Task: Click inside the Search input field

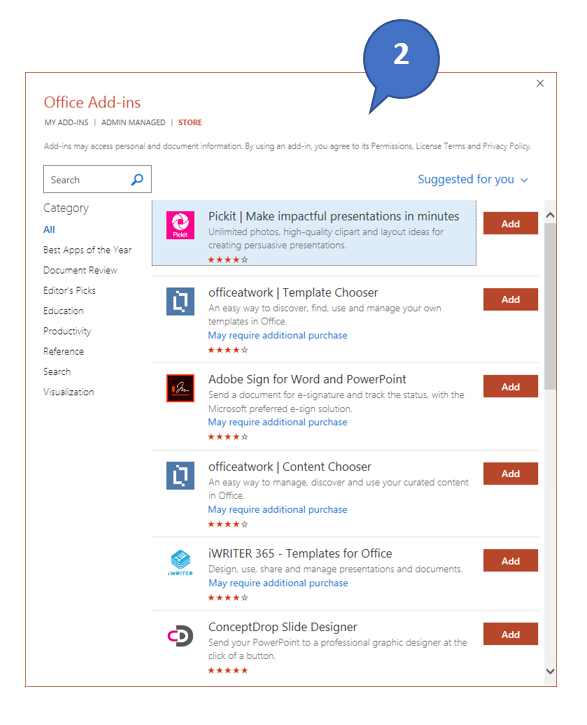Action: (x=87, y=179)
